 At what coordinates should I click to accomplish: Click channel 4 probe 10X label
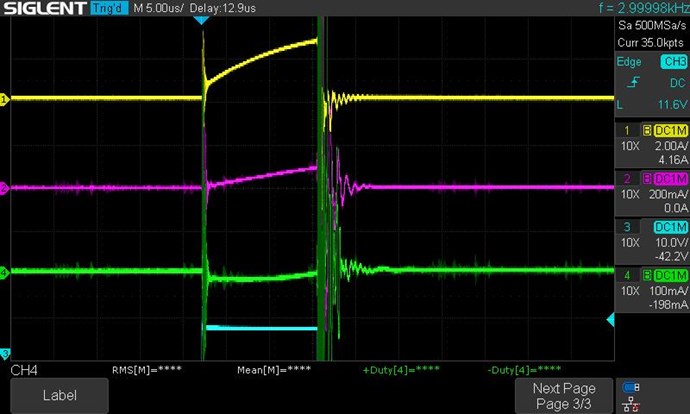pos(629,291)
